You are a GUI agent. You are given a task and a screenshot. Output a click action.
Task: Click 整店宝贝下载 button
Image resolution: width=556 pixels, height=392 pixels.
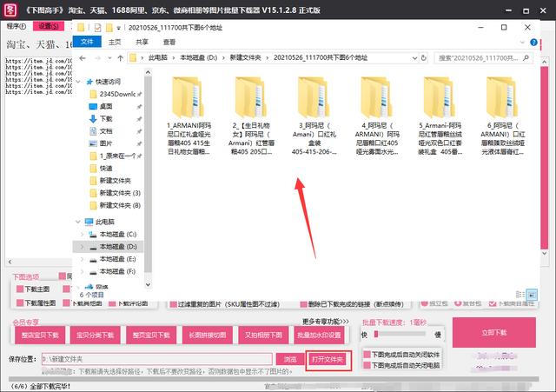point(40,336)
